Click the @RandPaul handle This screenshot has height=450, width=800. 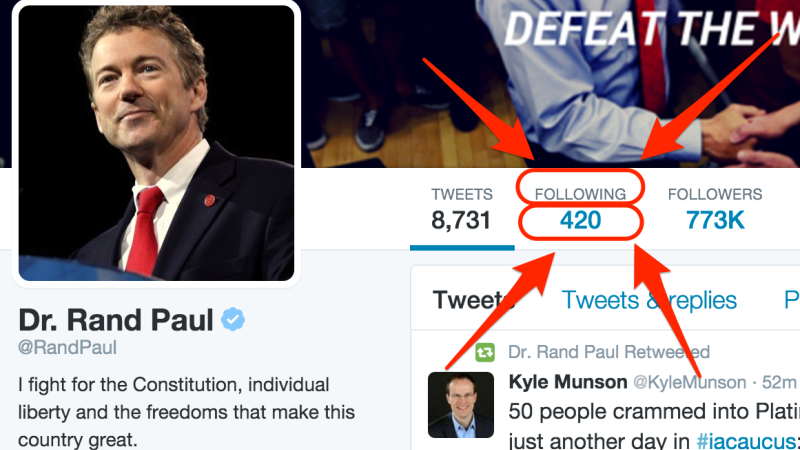[x=67, y=347]
